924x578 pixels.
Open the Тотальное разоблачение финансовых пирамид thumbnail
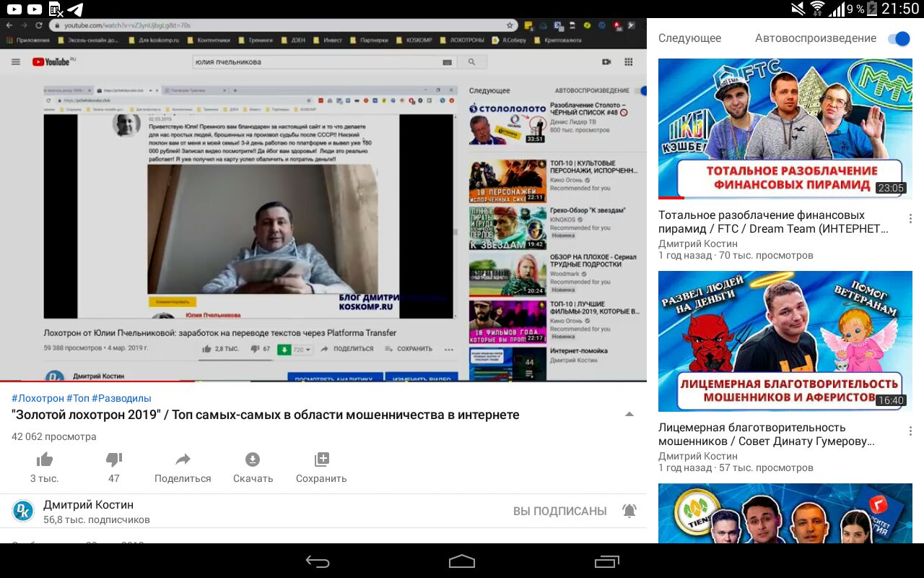[x=785, y=129]
